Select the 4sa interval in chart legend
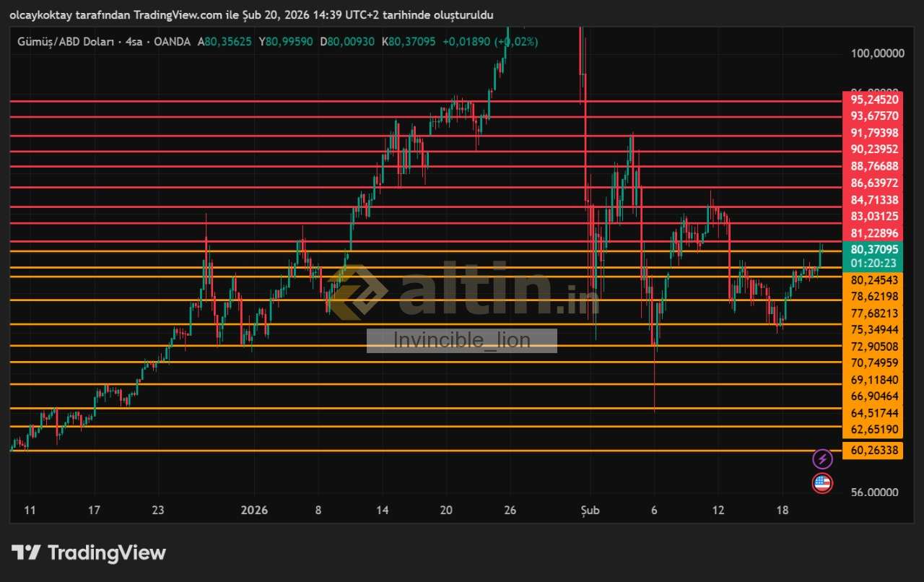Screen dimensions: 924x582 [134, 42]
